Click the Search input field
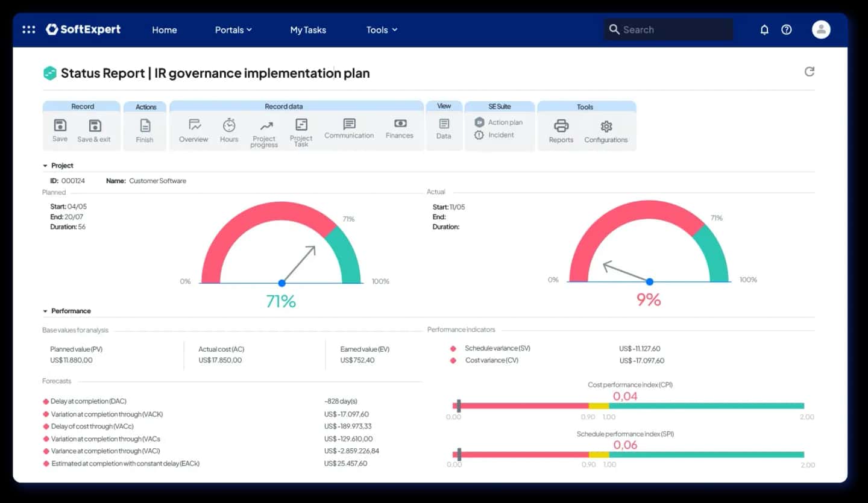 point(668,30)
